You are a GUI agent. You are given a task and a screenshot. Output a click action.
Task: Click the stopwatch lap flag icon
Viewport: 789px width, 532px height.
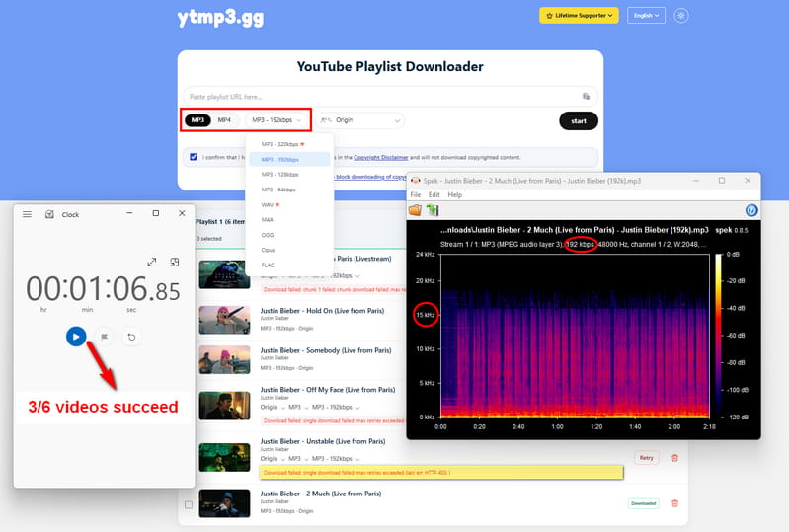(x=104, y=337)
